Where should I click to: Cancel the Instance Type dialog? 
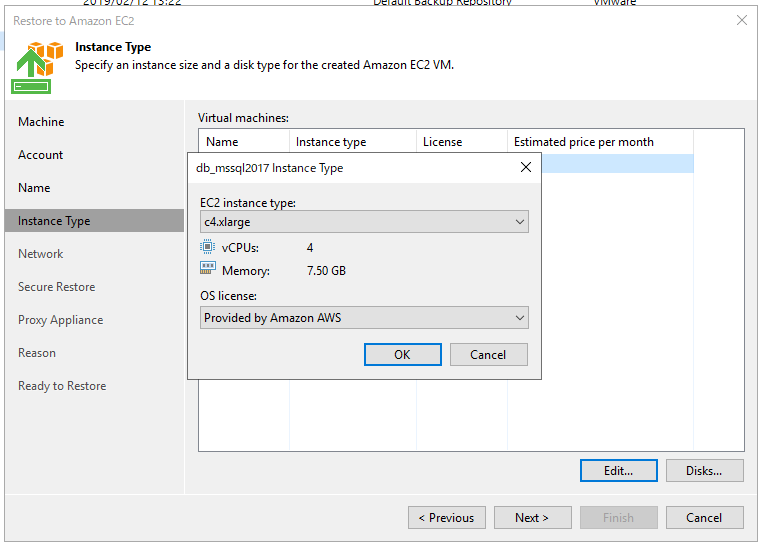pyautogui.click(x=489, y=355)
